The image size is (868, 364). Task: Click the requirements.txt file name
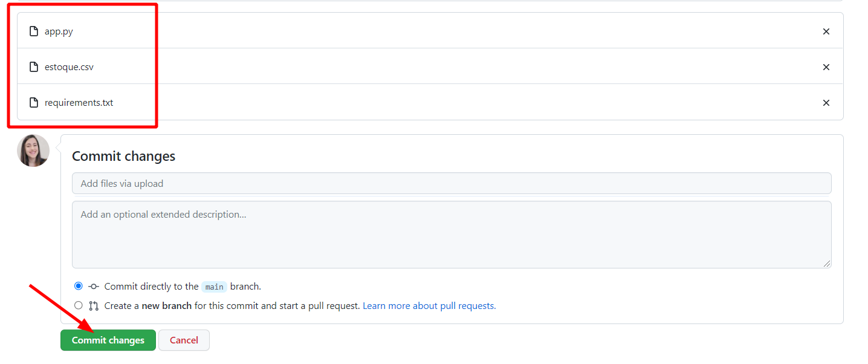point(79,103)
